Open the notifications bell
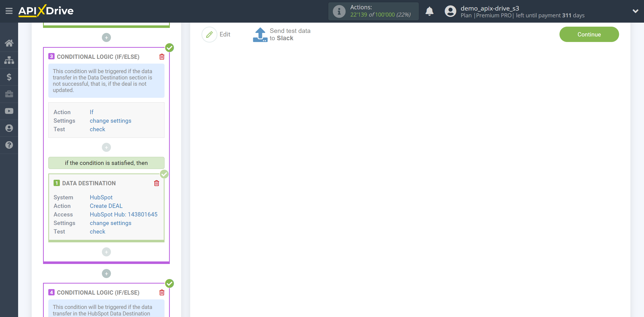Image resolution: width=644 pixels, height=317 pixels. coord(429,11)
